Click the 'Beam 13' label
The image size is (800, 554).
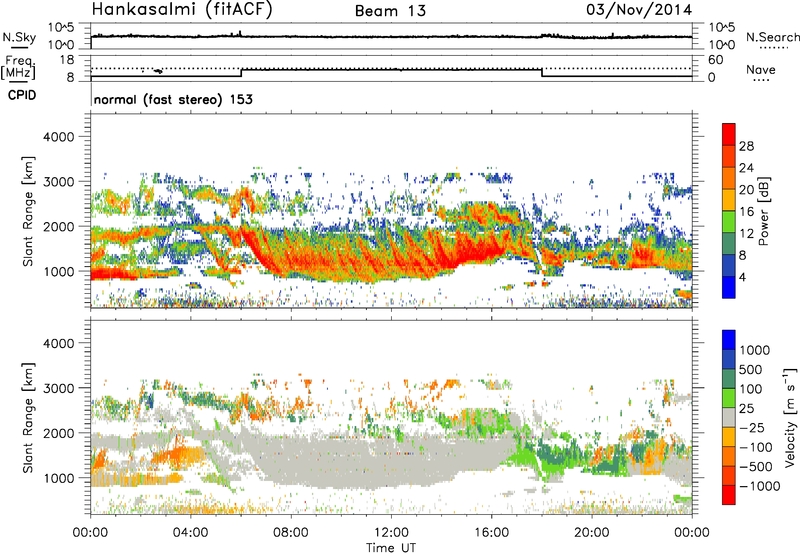click(x=390, y=11)
